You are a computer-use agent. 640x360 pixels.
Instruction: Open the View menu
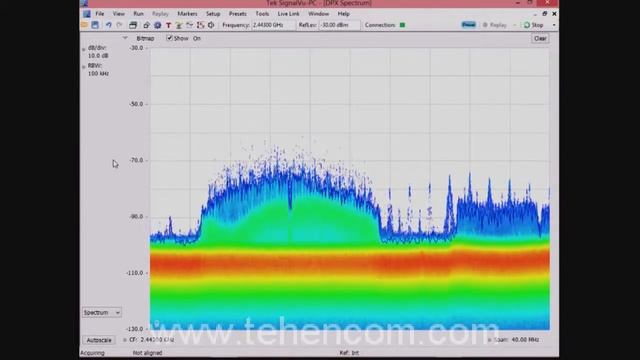coord(119,13)
